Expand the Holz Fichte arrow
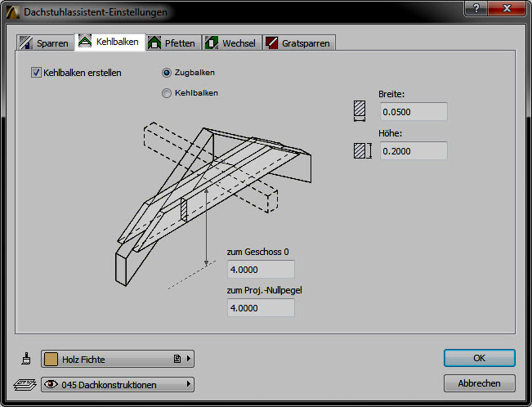 pyautogui.click(x=189, y=359)
